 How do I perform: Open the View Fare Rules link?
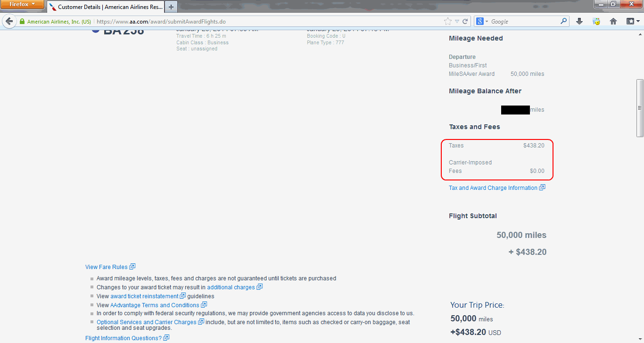pos(107,267)
